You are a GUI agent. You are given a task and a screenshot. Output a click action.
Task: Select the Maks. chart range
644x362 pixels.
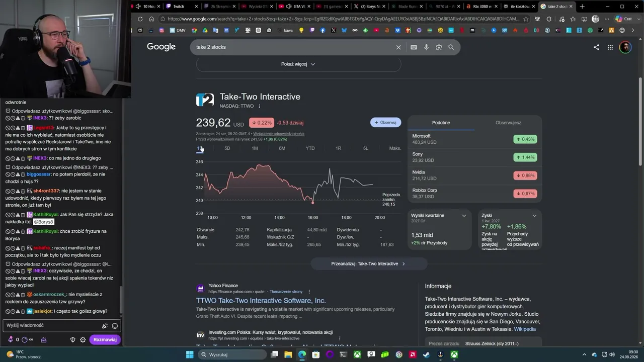395,148
